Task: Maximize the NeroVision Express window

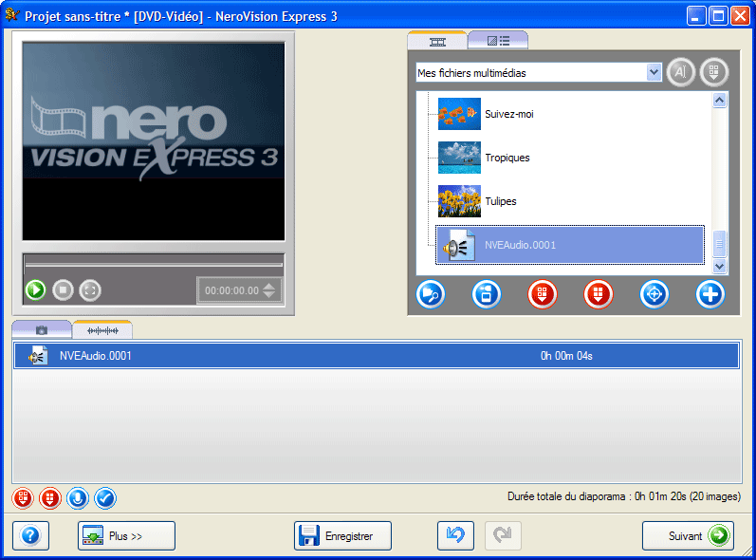Action: coord(718,16)
